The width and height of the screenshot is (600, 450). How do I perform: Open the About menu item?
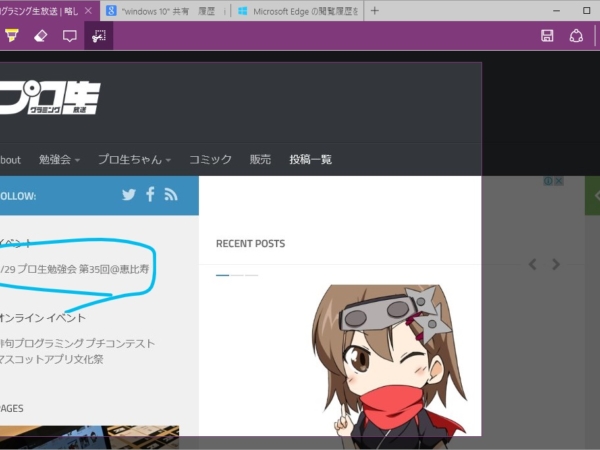point(10,160)
